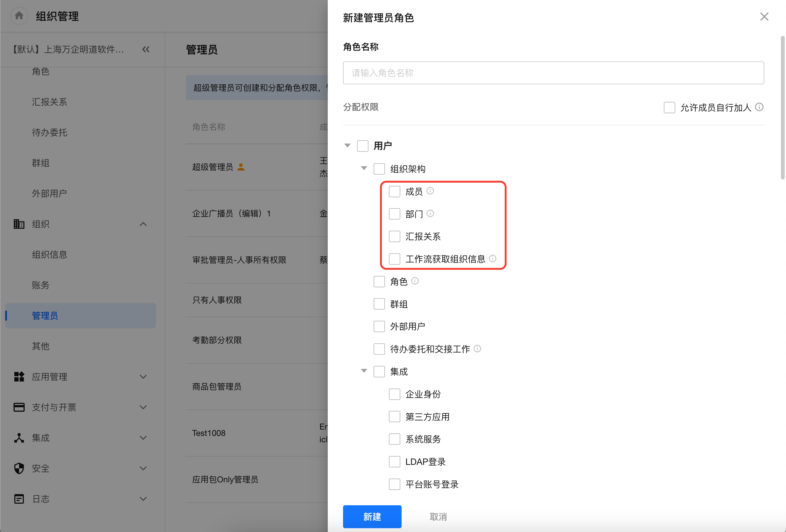Focus the 角色名称 input field
Image resolution: width=786 pixels, height=532 pixels.
coord(553,73)
